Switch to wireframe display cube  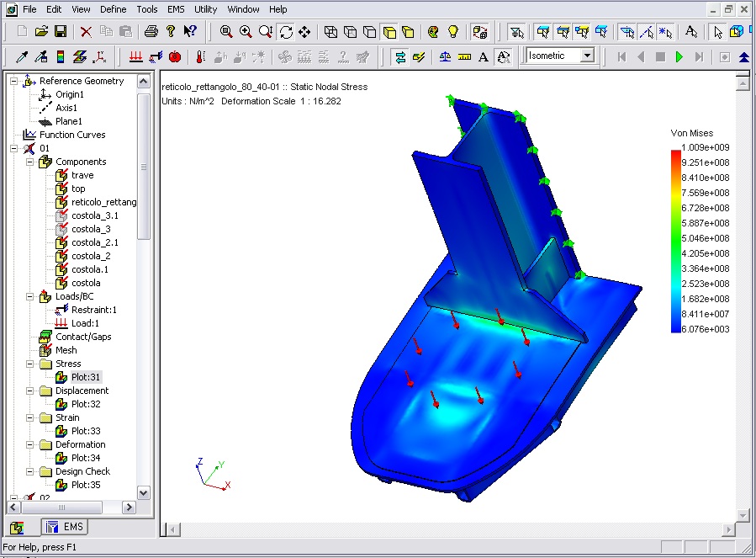pos(330,32)
